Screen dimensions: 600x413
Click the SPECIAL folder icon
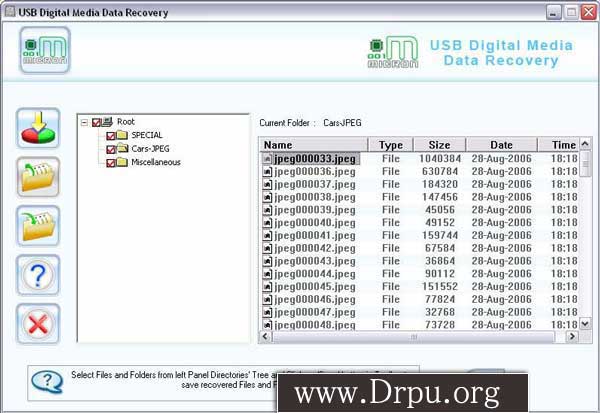[x=122, y=135]
